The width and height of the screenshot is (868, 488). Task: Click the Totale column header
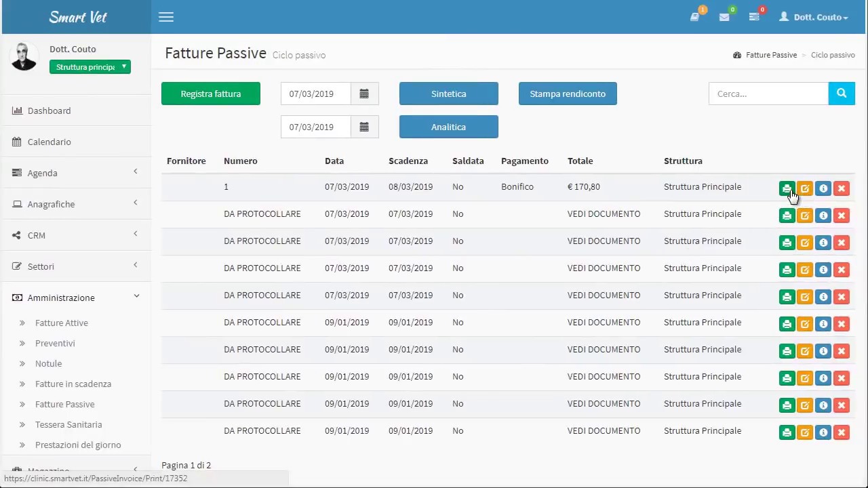point(580,161)
